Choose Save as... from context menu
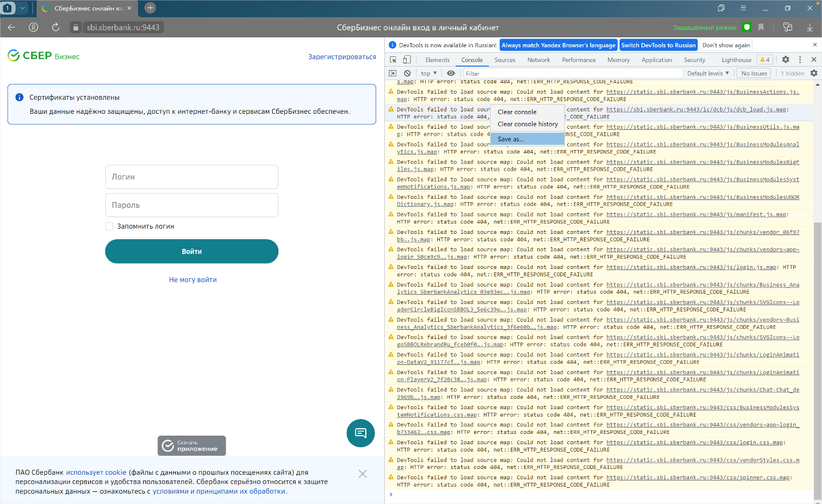The width and height of the screenshot is (822, 504). pos(527,139)
